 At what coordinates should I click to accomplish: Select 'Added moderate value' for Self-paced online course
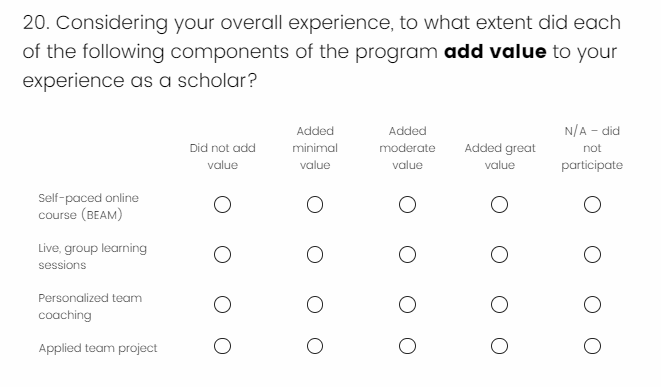pyautogui.click(x=407, y=204)
